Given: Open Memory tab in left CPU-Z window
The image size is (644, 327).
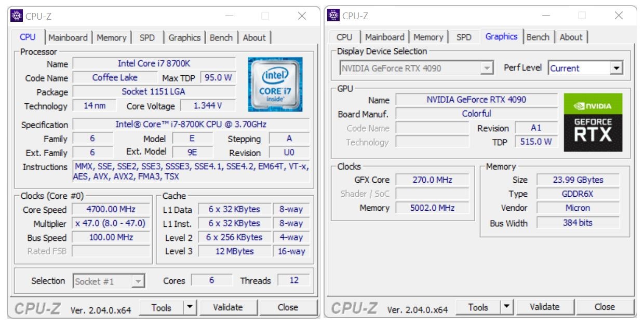Looking at the screenshot, I should 112,37.
